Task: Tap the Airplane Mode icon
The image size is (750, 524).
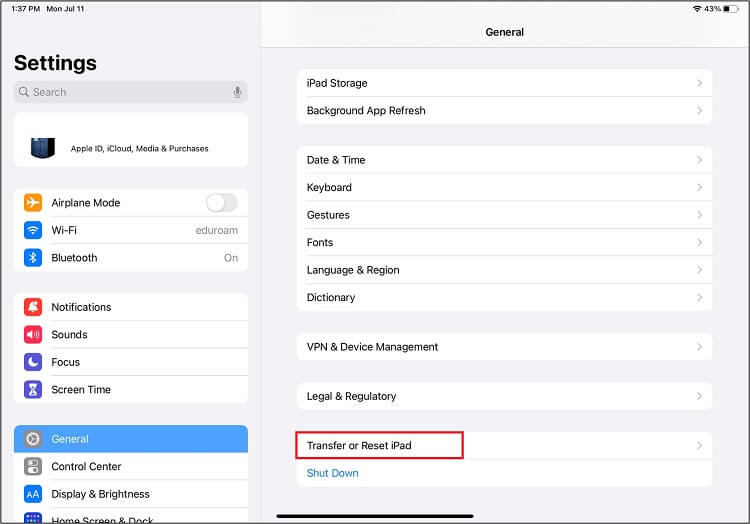Action: pyautogui.click(x=33, y=203)
